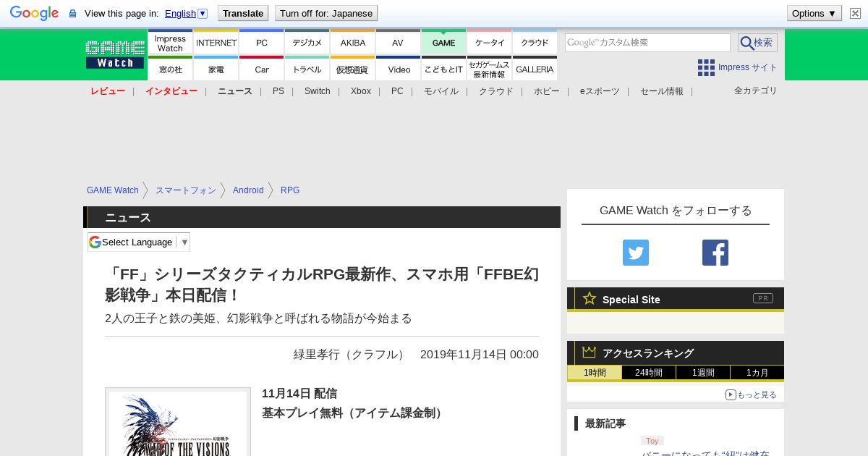Go to PS category
Viewport: 868px width, 456px height.
(x=278, y=91)
